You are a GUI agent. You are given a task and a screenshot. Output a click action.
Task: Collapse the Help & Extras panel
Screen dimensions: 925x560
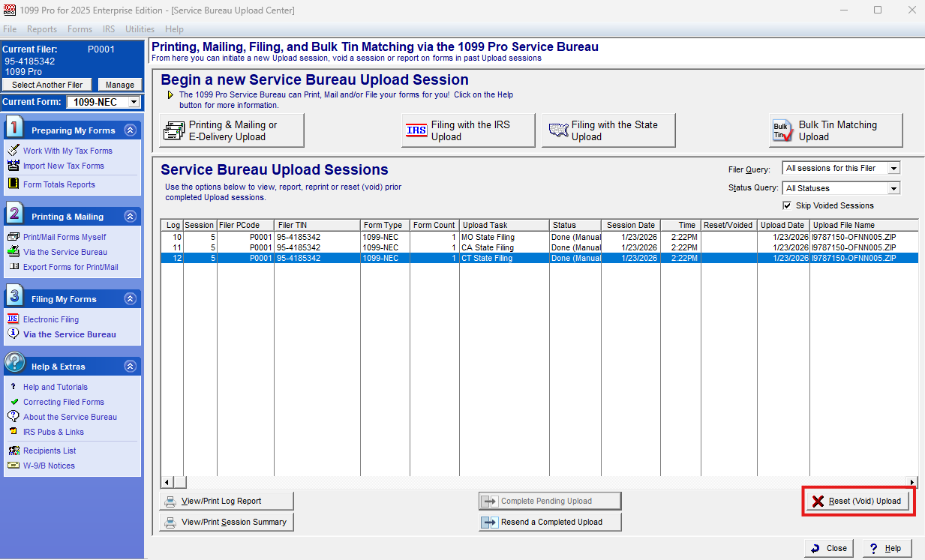tap(130, 367)
